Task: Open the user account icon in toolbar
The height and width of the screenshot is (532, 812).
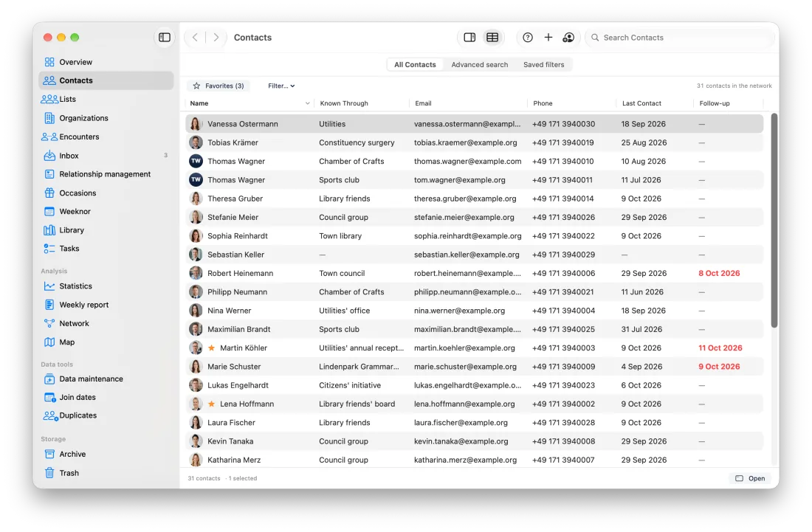Action: point(568,37)
